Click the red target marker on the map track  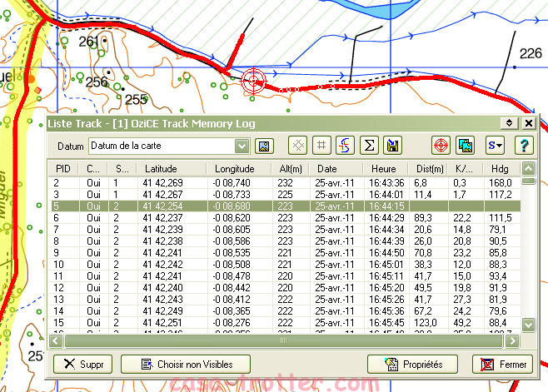point(253,81)
